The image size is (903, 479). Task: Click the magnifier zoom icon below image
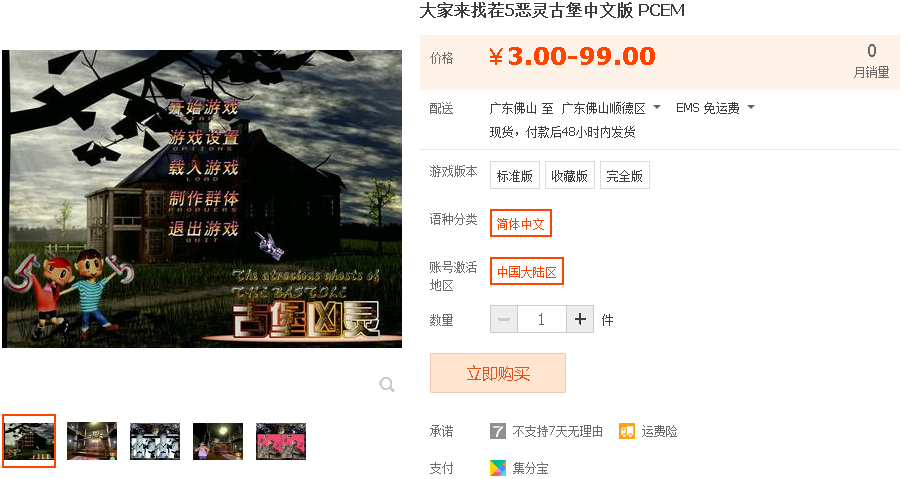pyautogui.click(x=387, y=384)
